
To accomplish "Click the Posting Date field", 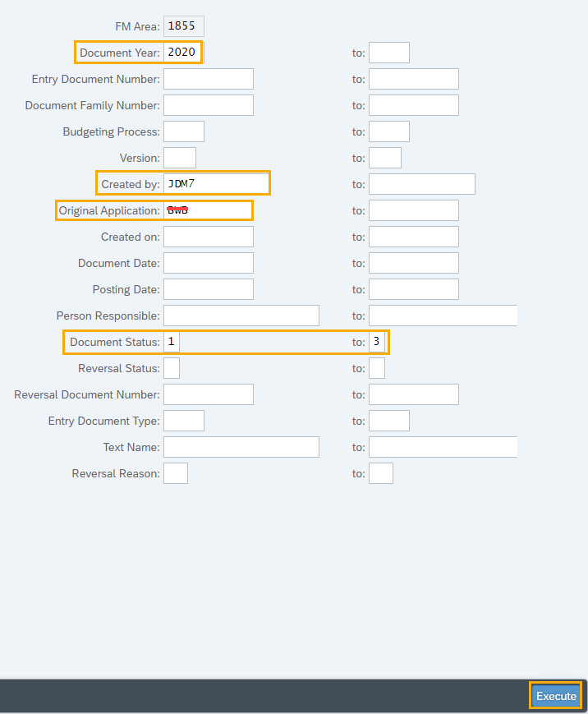I will [x=208, y=288].
